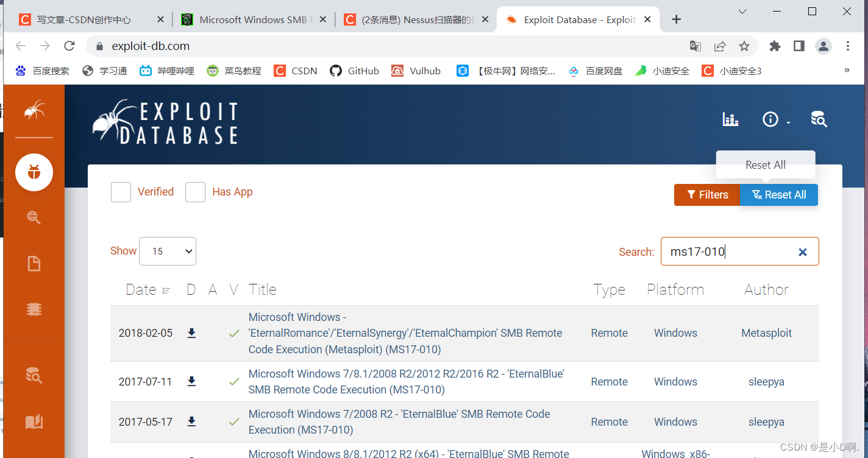Toggle the Has App checkbox
Screen dimensions: 868x458
point(195,192)
